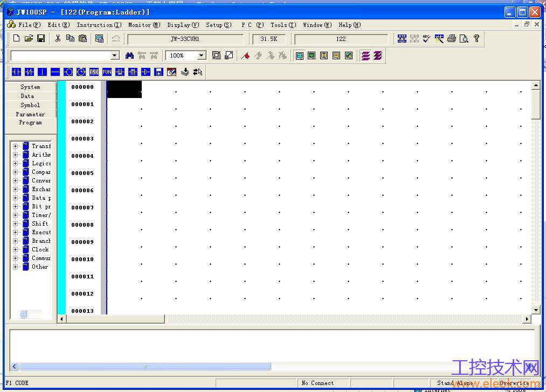This screenshot has height=392, width=546.
Task: Open the Setup menu
Action: coord(218,25)
